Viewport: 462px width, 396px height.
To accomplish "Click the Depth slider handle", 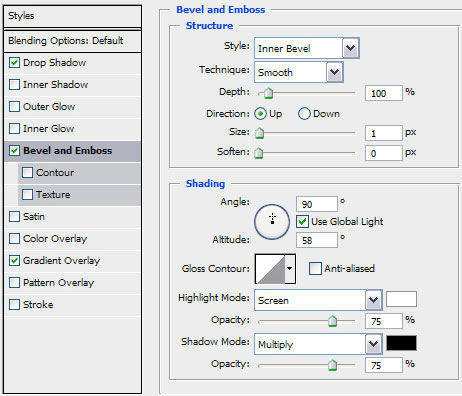I will [268, 93].
